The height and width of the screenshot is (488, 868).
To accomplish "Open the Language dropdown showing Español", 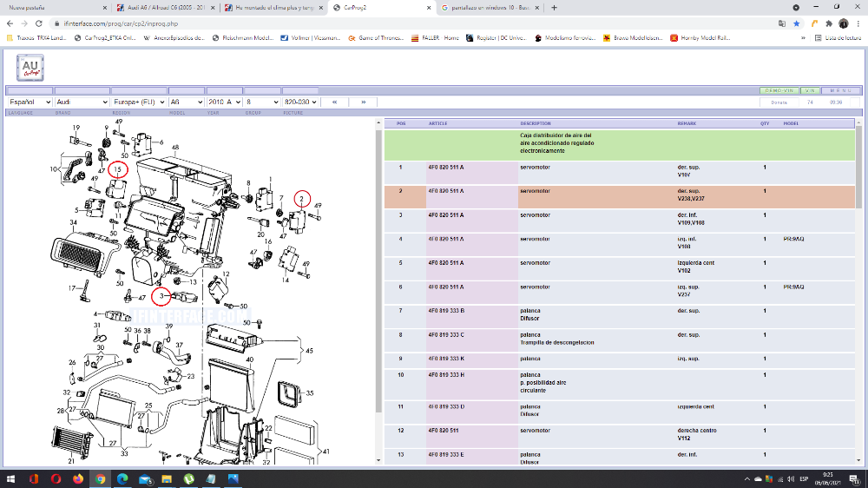I will [30, 102].
